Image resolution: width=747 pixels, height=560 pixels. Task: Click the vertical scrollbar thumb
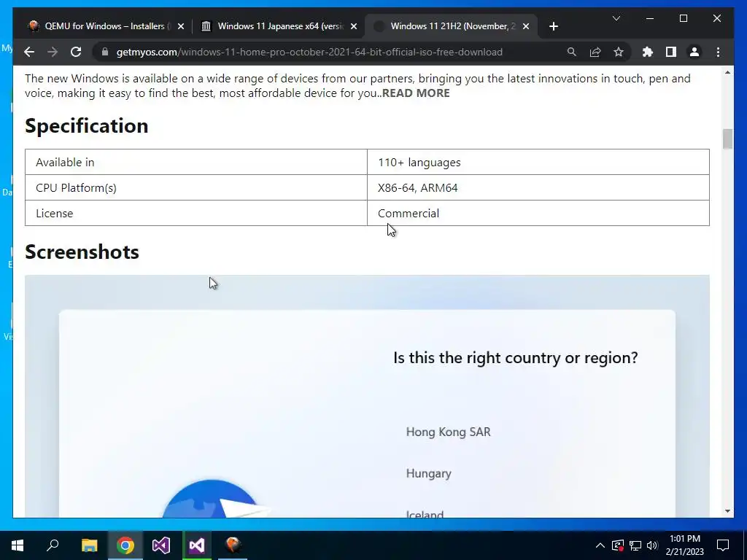click(x=727, y=139)
